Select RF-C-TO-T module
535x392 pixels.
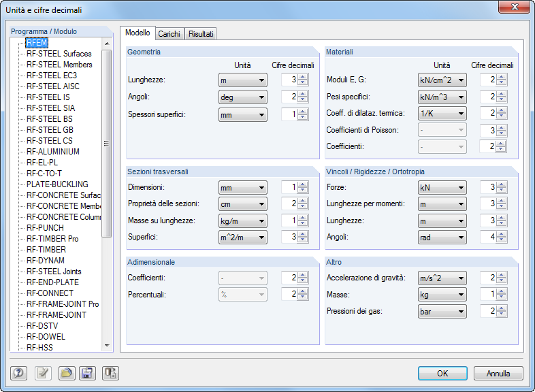(44, 174)
